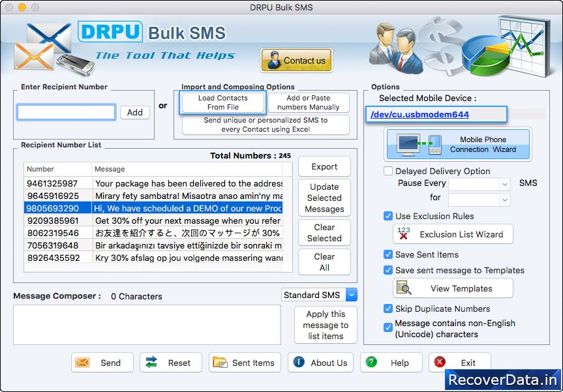Click Load Contacts From File button
This screenshot has height=392, width=563.
click(222, 102)
